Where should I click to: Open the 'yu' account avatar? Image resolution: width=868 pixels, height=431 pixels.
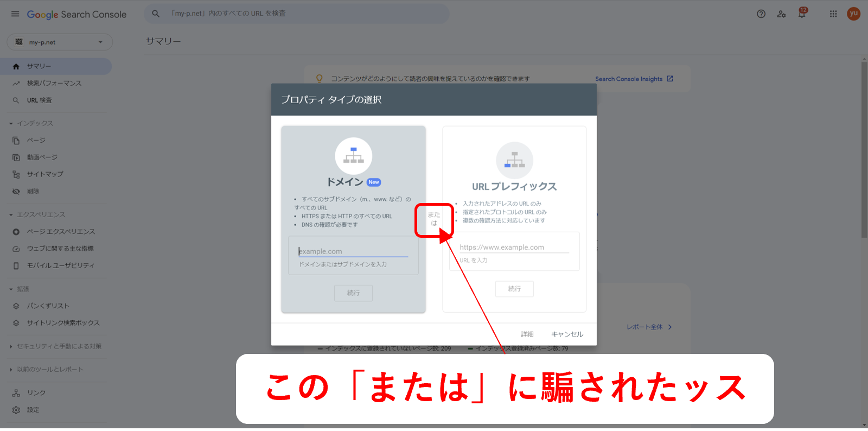[x=853, y=14]
